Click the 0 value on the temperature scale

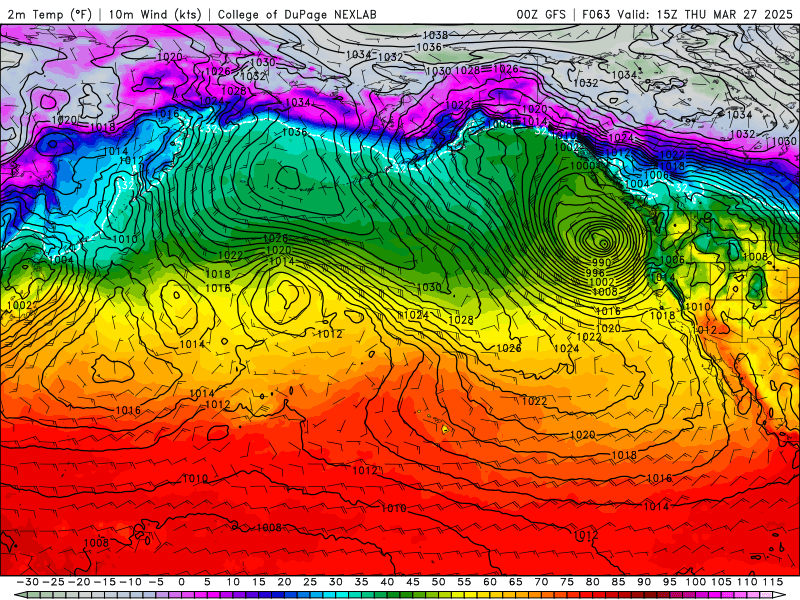coord(181,582)
